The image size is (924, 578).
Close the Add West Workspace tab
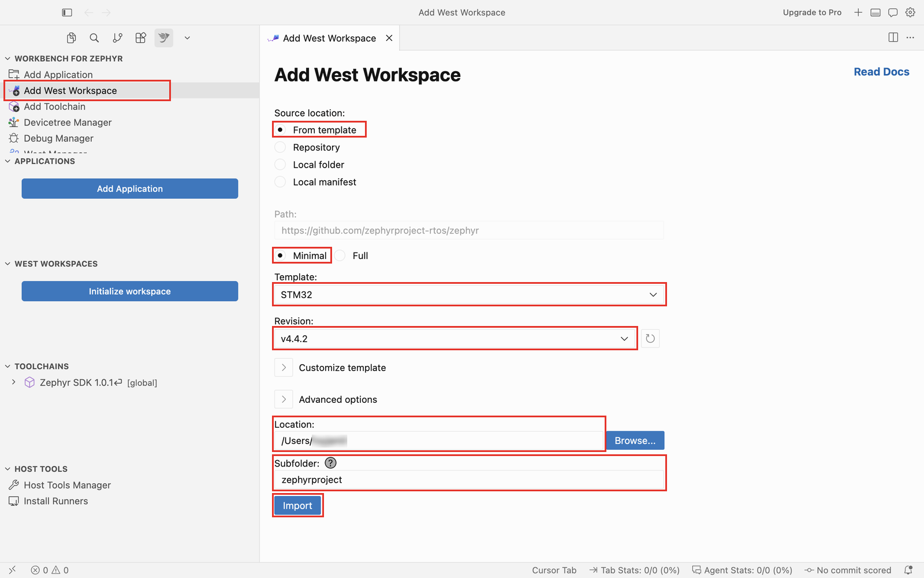[389, 38]
